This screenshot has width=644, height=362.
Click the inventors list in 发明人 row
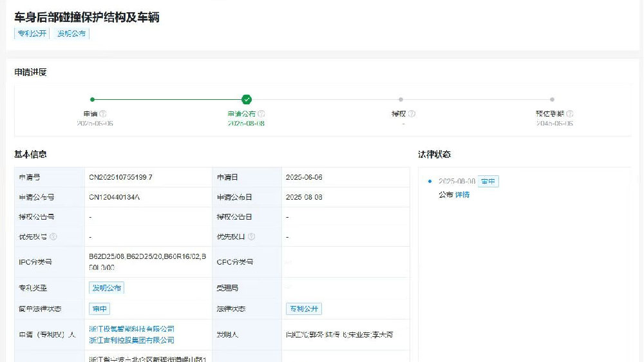pyautogui.click(x=339, y=335)
